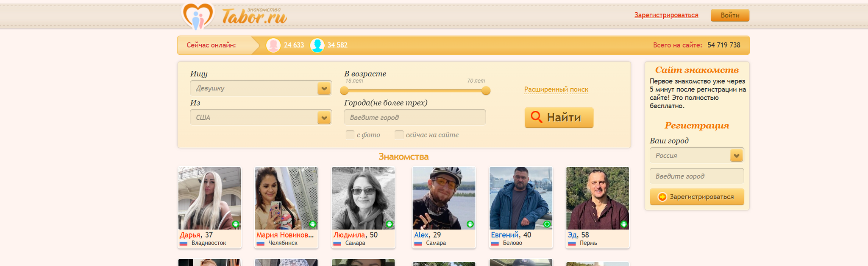Click the name Дарья
Image resolution: width=868 pixels, height=266 pixels.
tap(190, 235)
